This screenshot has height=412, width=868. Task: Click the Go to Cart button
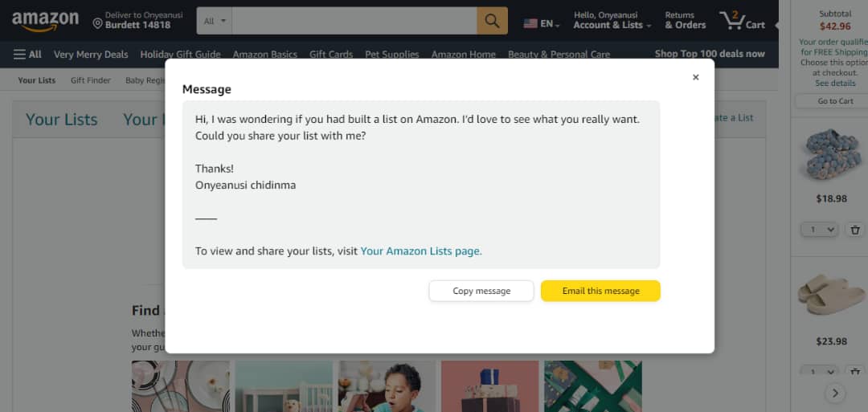pyautogui.click(x=835, y=100)
